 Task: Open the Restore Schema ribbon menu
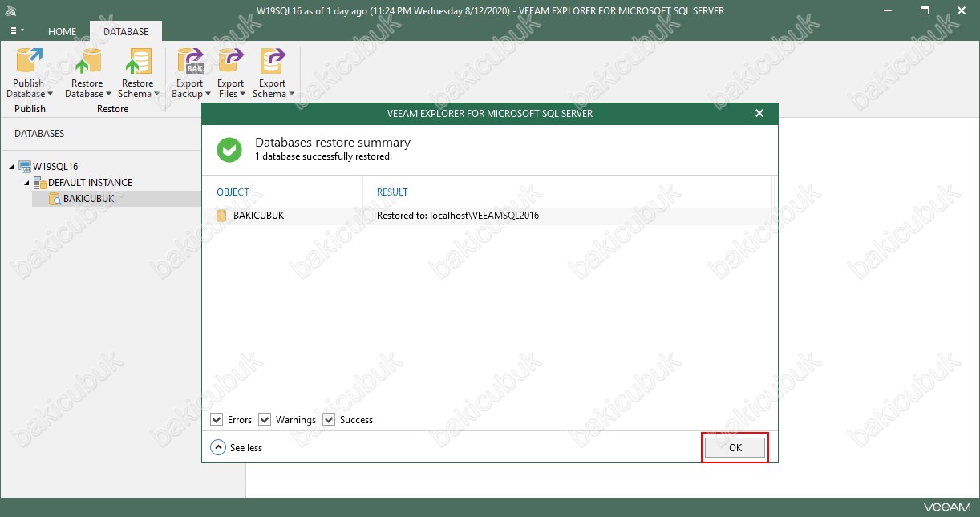point(138,73)
